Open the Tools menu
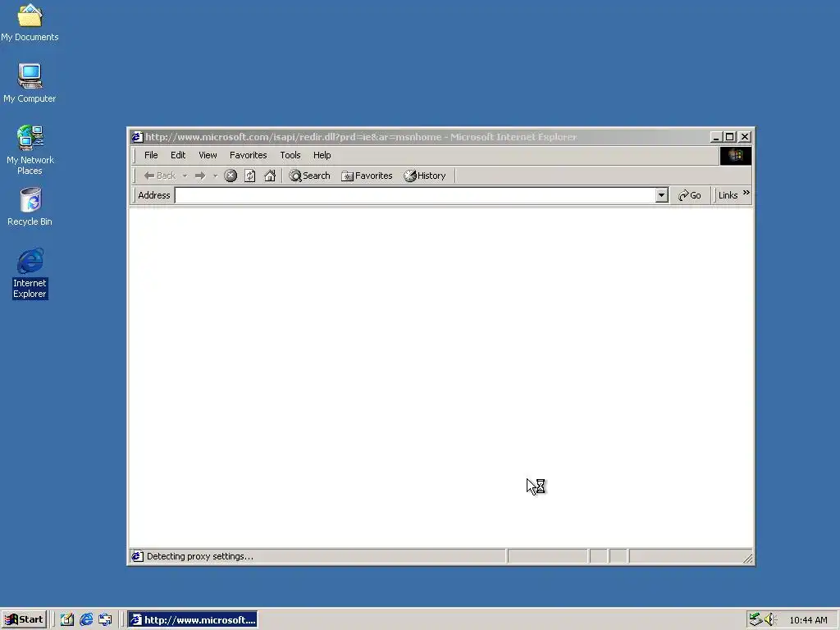Screen dimensions: 840x630 tap(290, 155)
